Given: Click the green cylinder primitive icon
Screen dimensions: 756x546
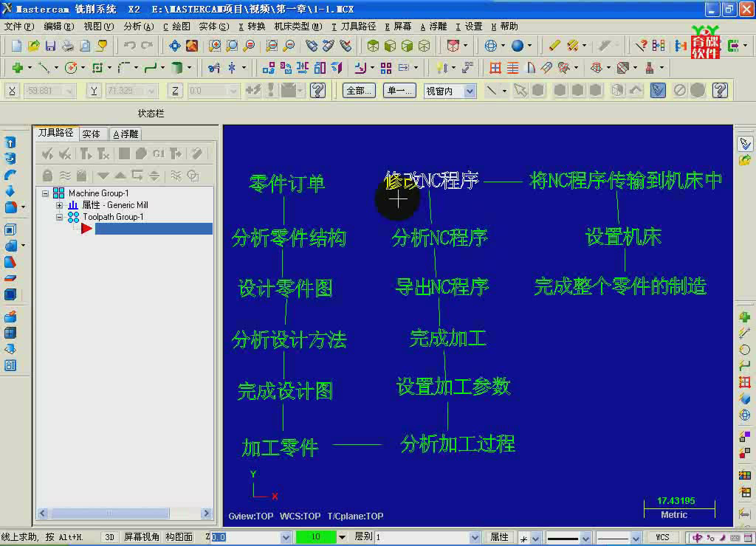Looking at the screenshot, I should point(177,68).
